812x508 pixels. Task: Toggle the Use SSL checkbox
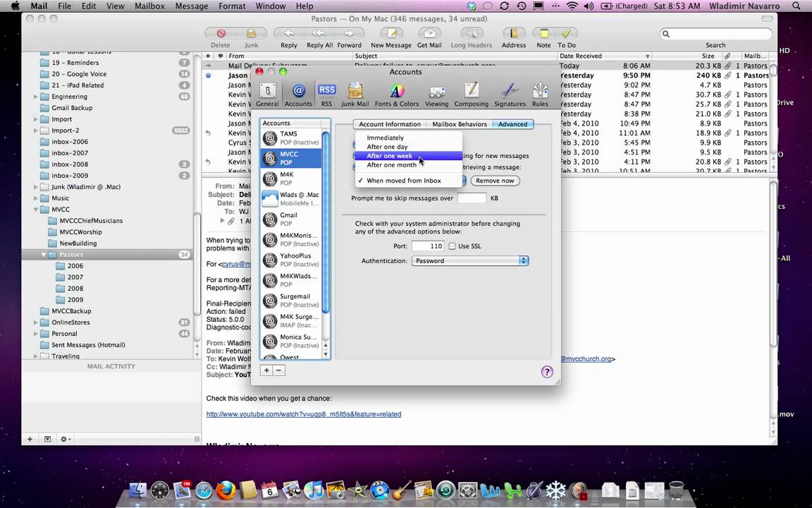[452, 246]
